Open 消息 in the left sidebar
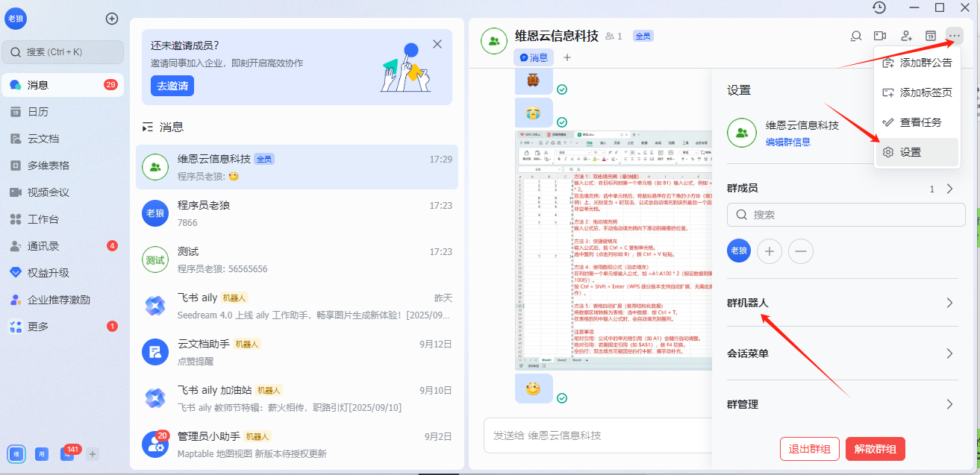The width and height of the screenshot is (980, 475). (63, 85)
